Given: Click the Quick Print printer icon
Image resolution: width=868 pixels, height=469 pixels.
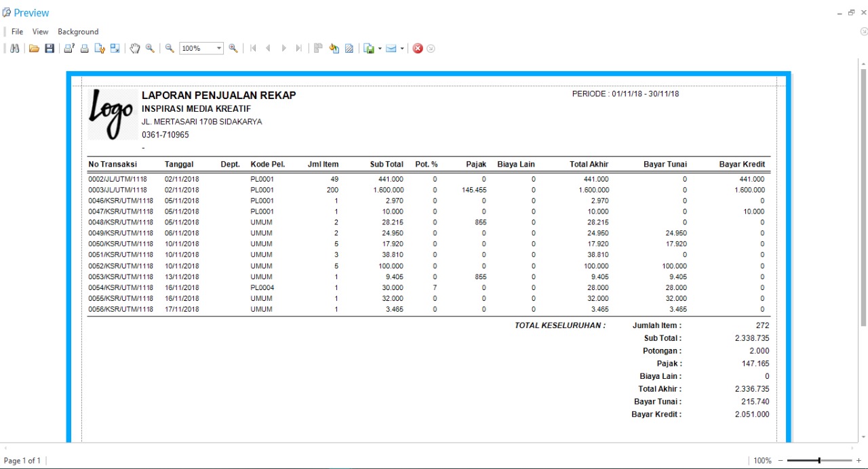Looking at the screenshot, I should click(x=85, y=49).
